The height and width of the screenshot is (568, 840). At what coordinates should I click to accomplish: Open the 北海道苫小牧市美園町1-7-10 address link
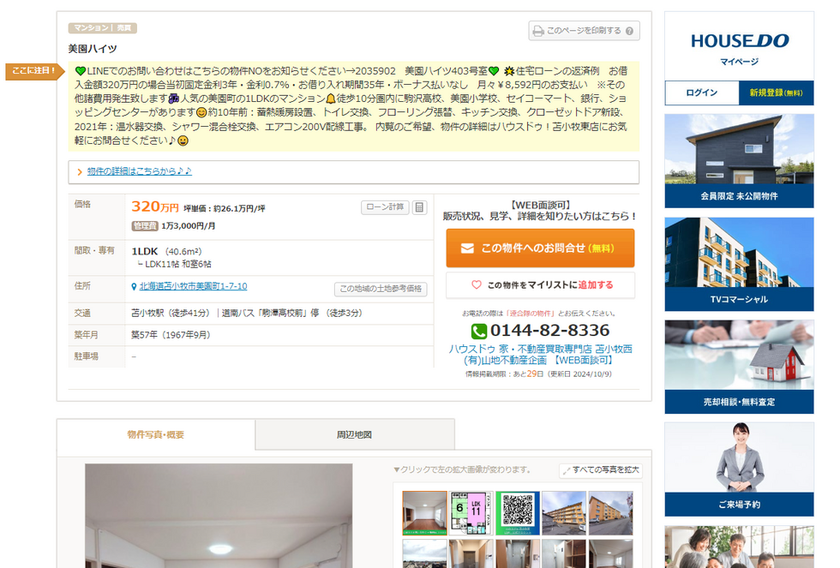(x=193, y=287)
